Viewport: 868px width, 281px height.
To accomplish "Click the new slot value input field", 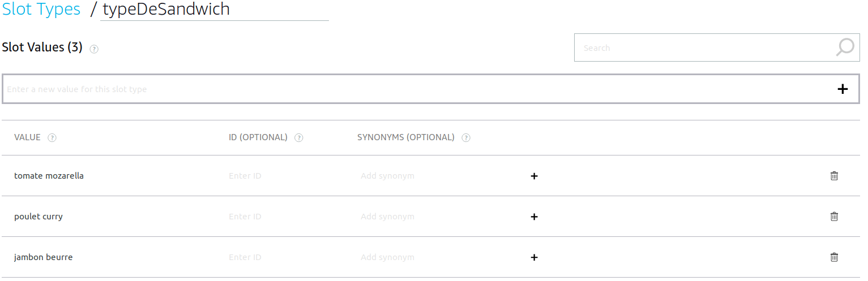I will (396, 89).
